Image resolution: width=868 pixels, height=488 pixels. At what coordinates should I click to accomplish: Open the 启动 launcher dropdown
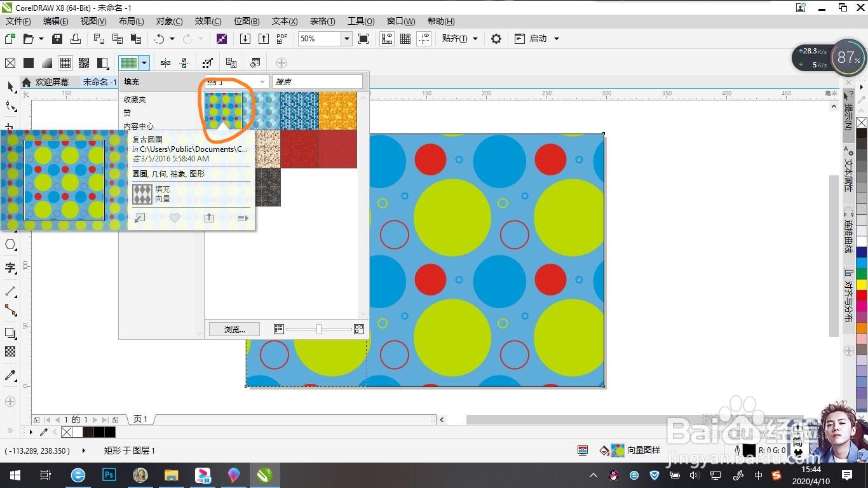coord(557,39)
